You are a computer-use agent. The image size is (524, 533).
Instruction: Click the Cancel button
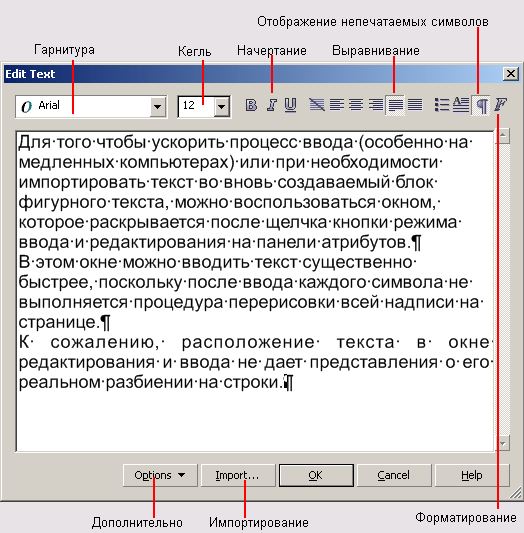pos(394,475)
